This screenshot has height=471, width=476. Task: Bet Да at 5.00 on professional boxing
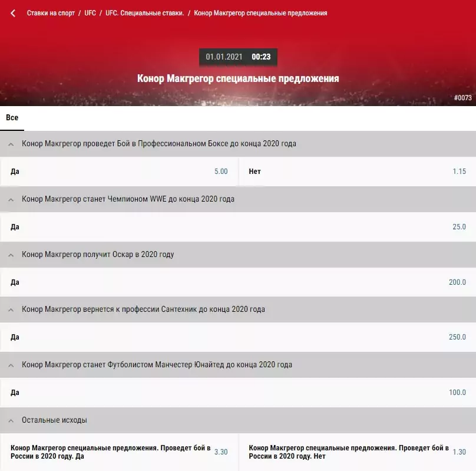pyautogui.click(x=119, y=172)
